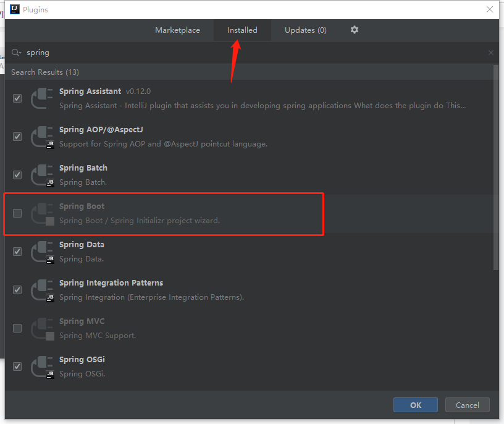Click the Spring Assistant plugin icon
The height and width of the screenshot is (424, 504).
[x=42, y=98]
